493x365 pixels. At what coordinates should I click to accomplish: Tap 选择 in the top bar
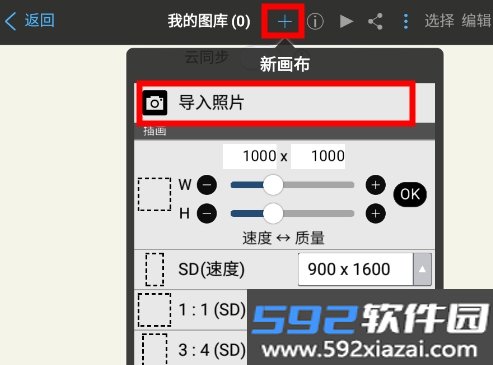439,21
